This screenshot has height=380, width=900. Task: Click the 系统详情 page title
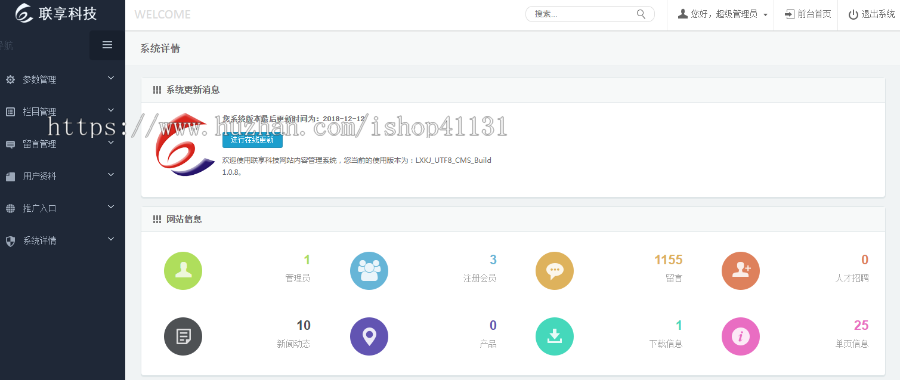click(160, 48)
